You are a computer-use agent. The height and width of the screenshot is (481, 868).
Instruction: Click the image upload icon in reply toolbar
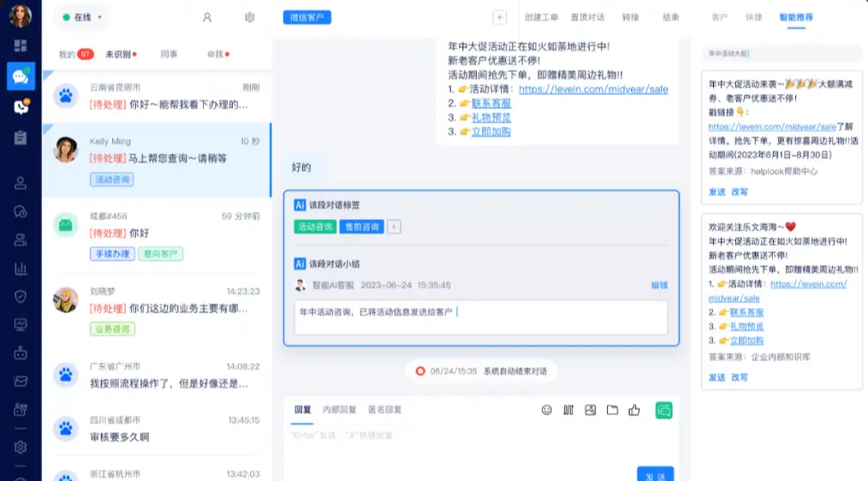pyautogui.click(x=590, y=410)
